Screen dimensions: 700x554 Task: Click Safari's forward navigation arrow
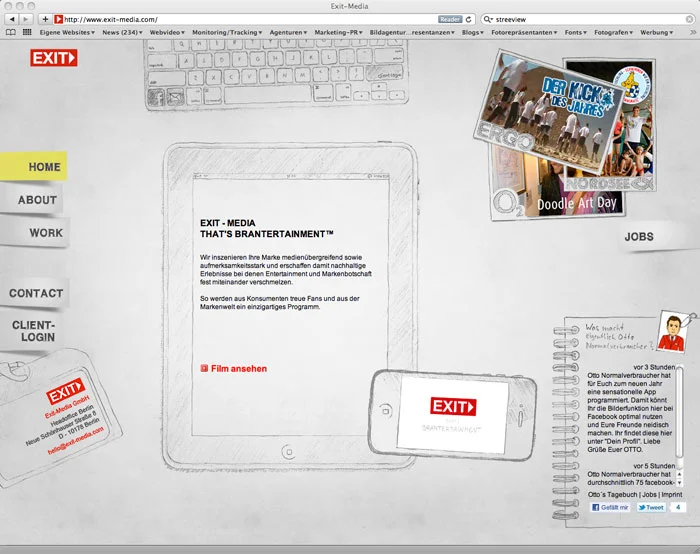coord(27,19)
